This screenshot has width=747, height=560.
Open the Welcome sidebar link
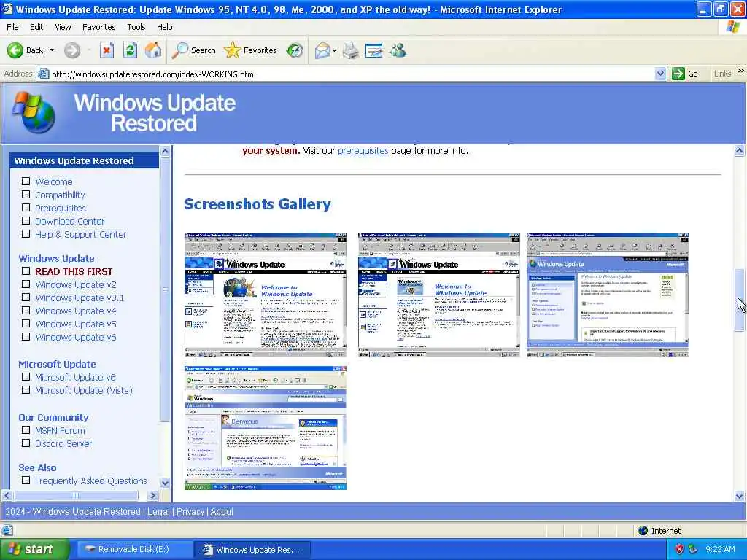pos(54,182)
